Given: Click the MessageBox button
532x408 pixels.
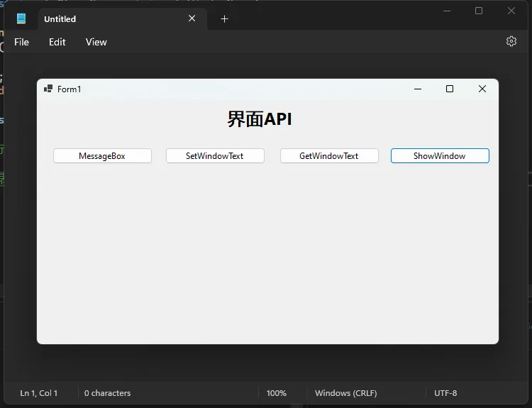Looking at the screenshot, I should [x=102, y=156].
